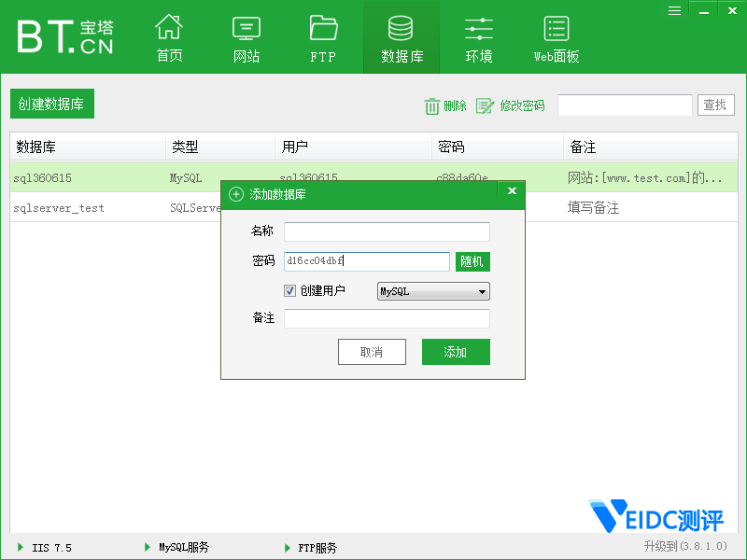Click the 删除 trash can icon

[432, 106]
